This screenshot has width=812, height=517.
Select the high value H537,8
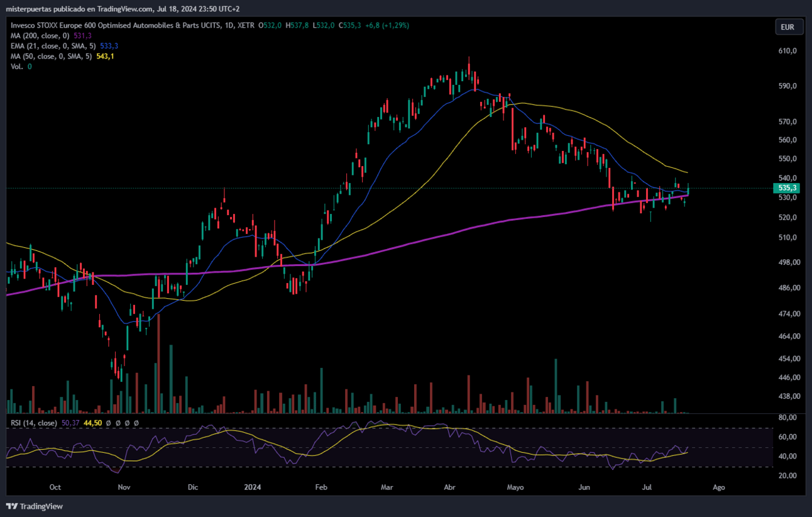click(x=297, y=26)
